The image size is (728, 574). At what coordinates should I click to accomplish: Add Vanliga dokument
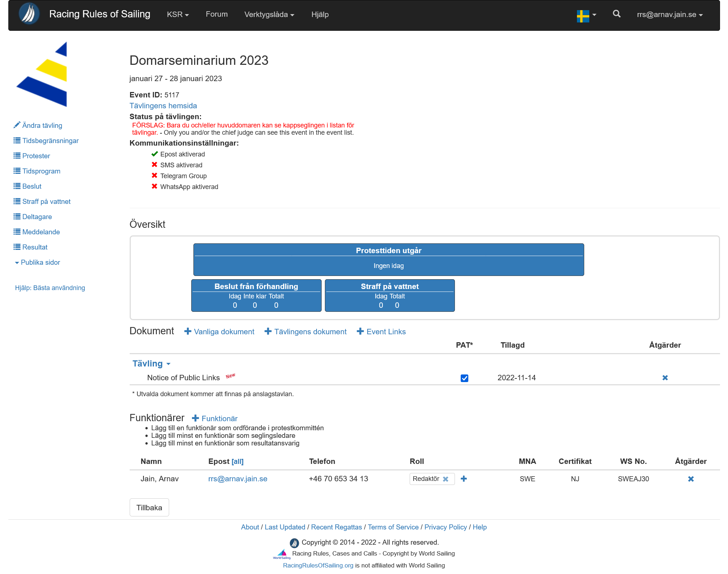click(219, 332)
